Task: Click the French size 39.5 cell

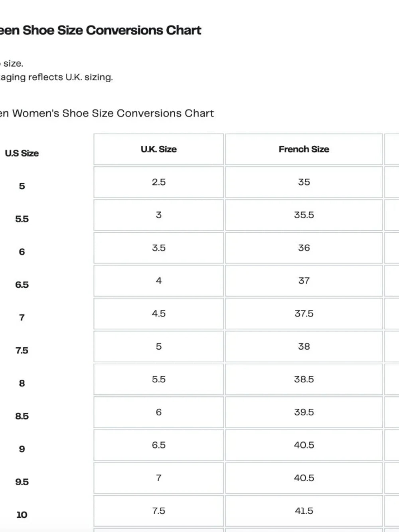Action: [304, 412]
